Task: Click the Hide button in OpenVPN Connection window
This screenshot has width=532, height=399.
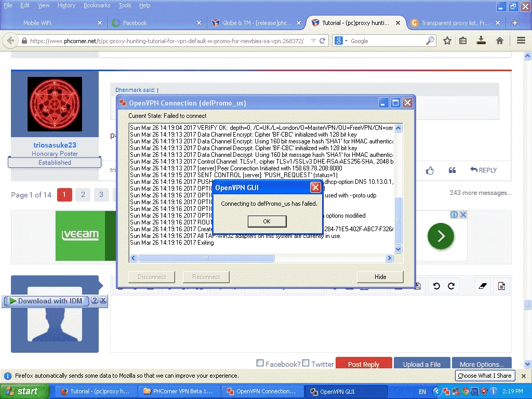Action: tap(380, 277)
